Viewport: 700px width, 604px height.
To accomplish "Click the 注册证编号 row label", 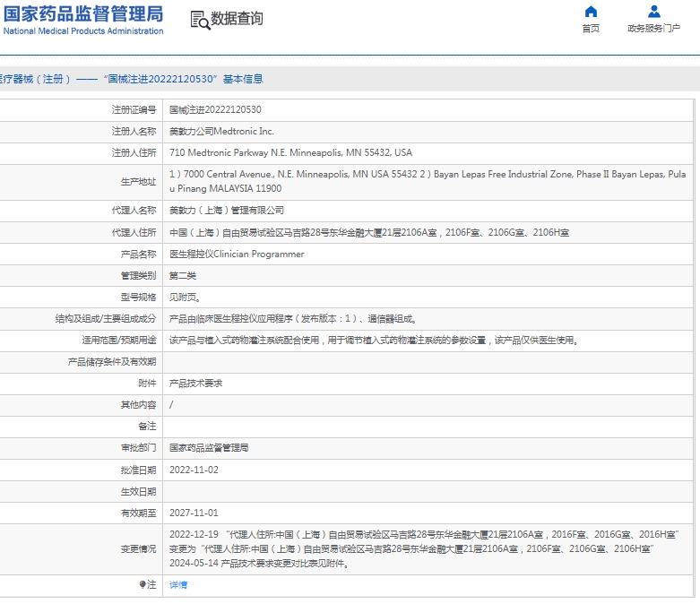I will pos(134,110).
